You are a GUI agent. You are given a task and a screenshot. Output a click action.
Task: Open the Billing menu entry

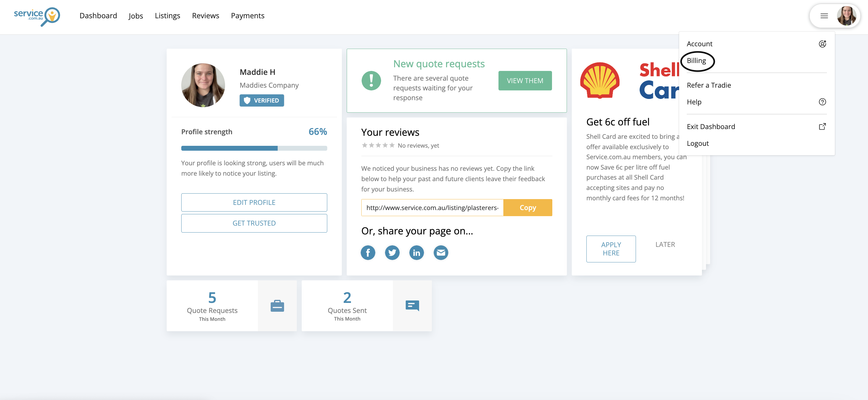[x=696, y=61]
